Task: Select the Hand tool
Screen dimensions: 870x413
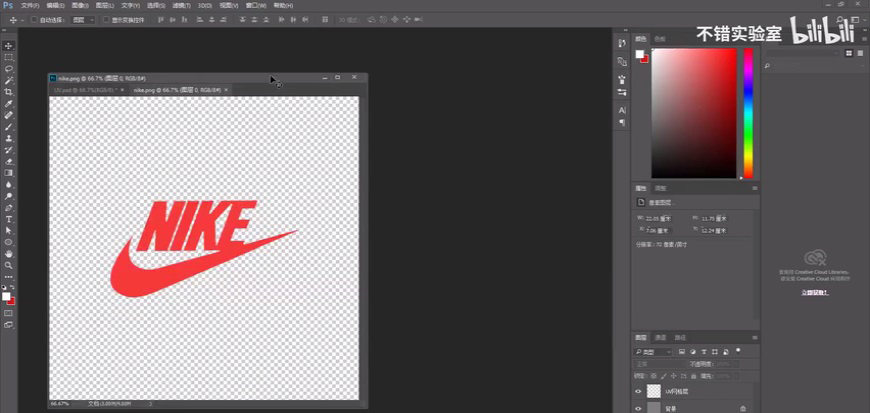Action: tap(9, 254)
